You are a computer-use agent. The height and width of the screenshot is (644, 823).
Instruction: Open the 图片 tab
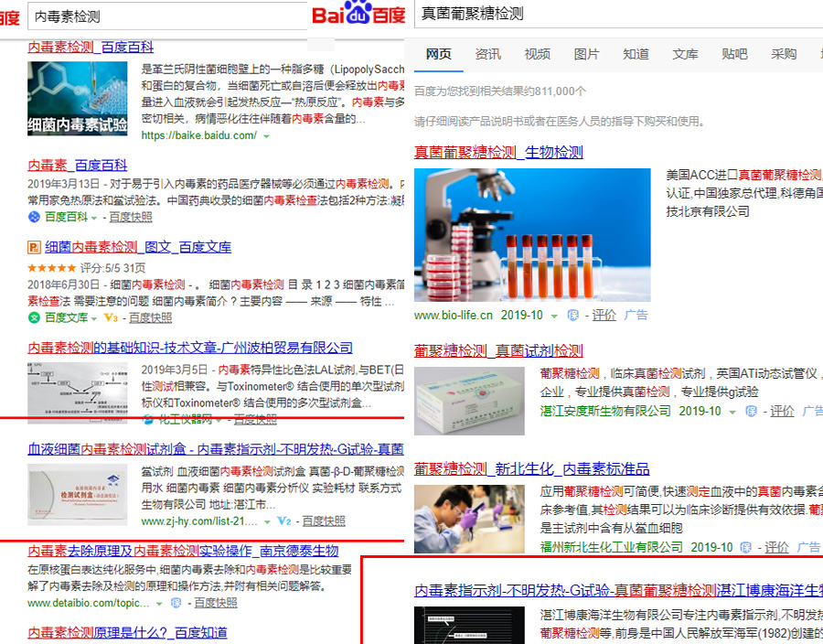(586, 54)
